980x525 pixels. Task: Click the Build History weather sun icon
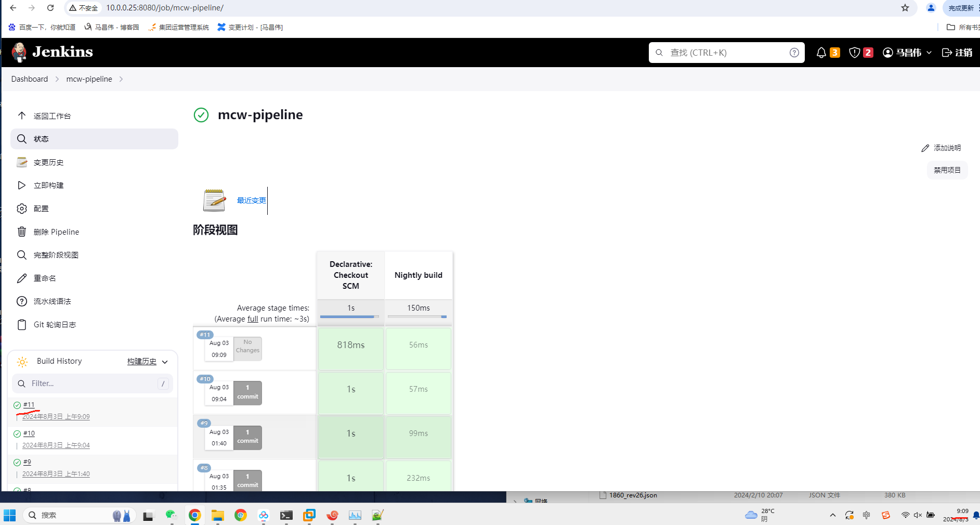[22, 362]
